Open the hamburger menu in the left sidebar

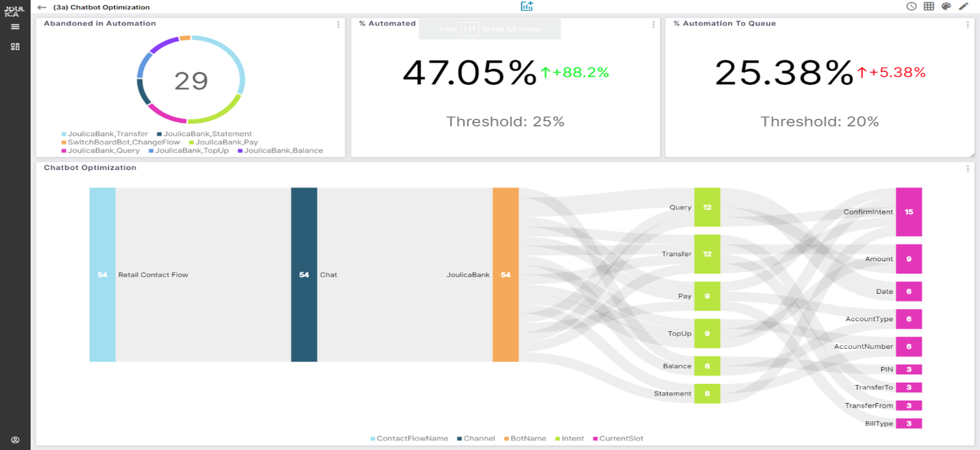(x=15, y=27)
